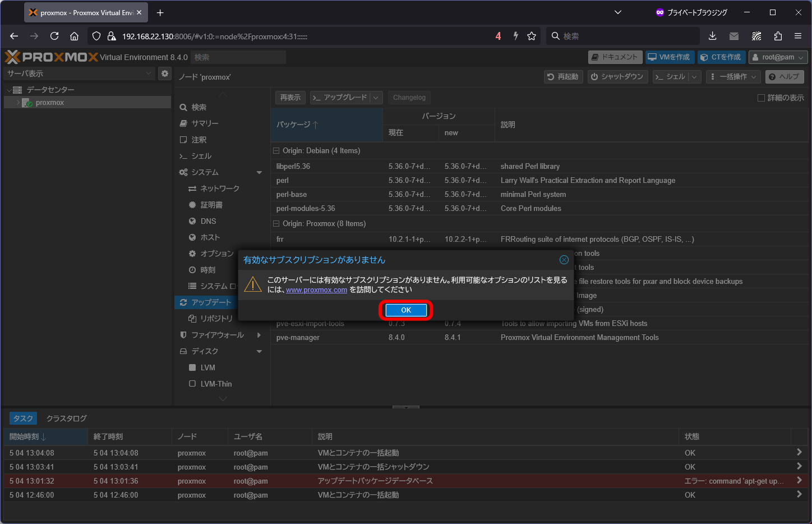Switch to the クラスタログ tab
The width and height of the screenshot is (812, 524).
(66, 419)
